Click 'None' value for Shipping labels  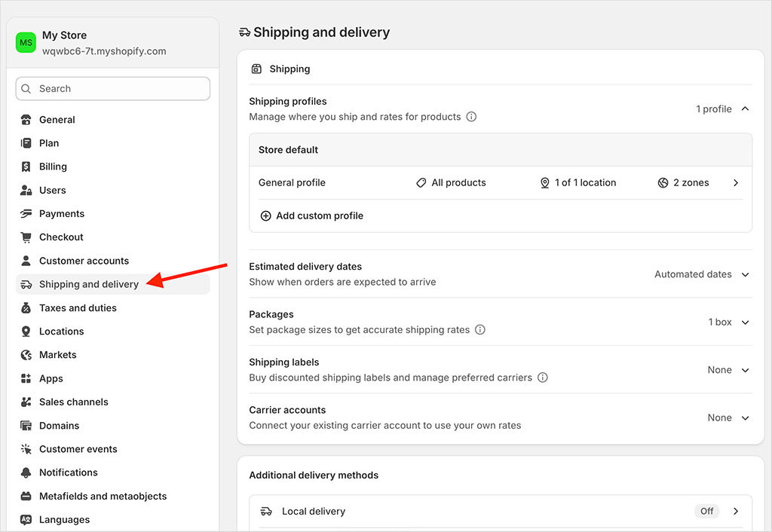pyautogui.click(x=720, y=369)
